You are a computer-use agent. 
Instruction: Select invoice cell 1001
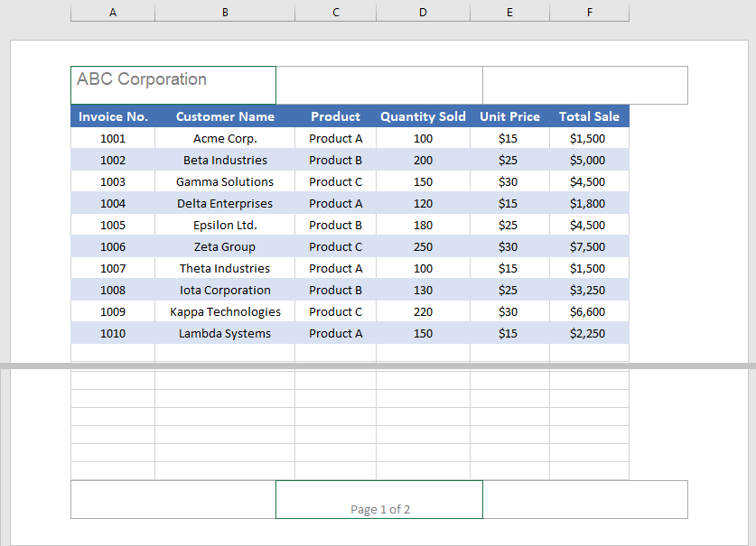click(x=113, y=138)
